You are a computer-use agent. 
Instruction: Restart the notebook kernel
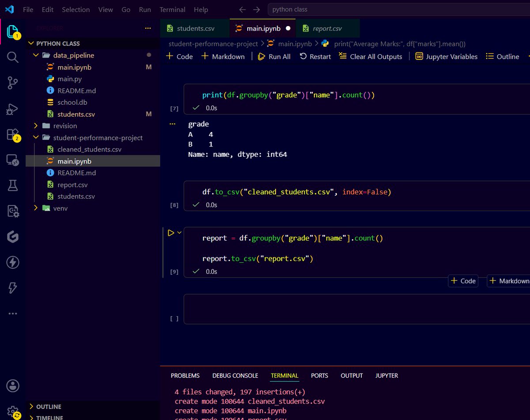pyautogui.click(x=315, y=57)
